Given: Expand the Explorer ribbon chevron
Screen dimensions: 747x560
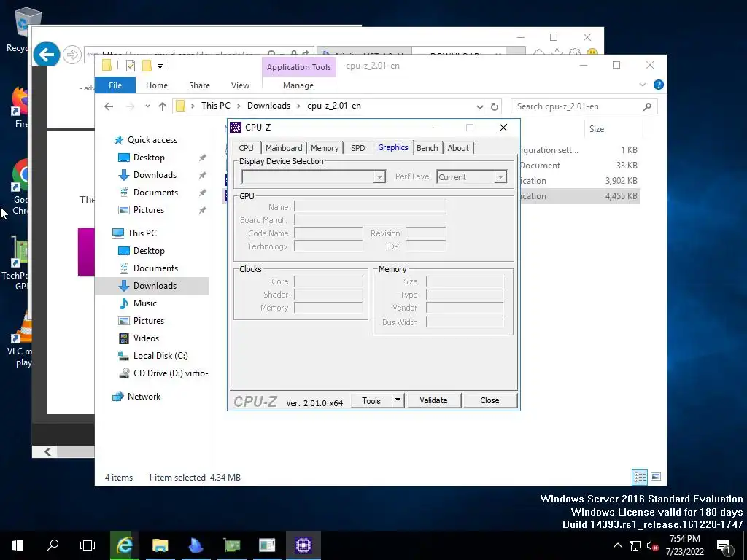Looking at the screenshot, I should [x=642, y=85].
